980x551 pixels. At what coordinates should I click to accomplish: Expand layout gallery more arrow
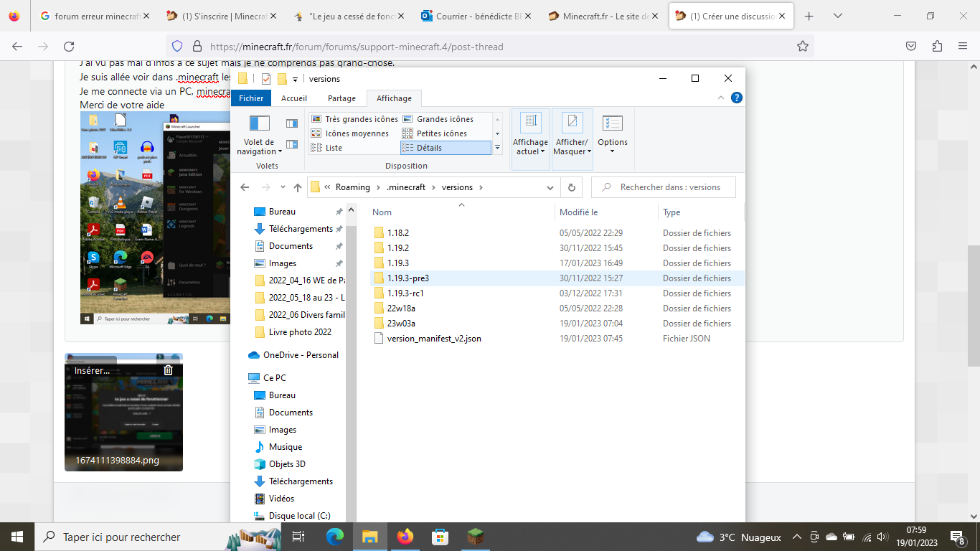[x=497, y=148]
